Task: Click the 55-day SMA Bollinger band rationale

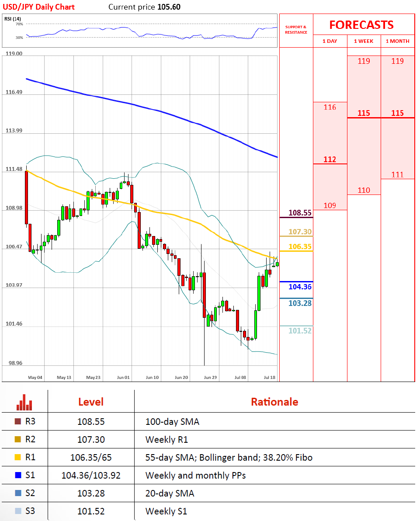Action: pyautogui.click(x=229, y=458)
